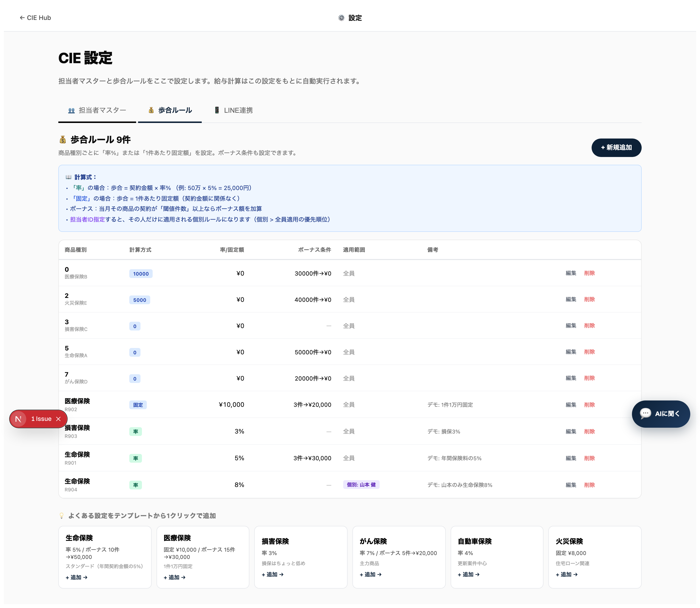
Task: Delete the 損害保険C rule
Action: point(589,326)
